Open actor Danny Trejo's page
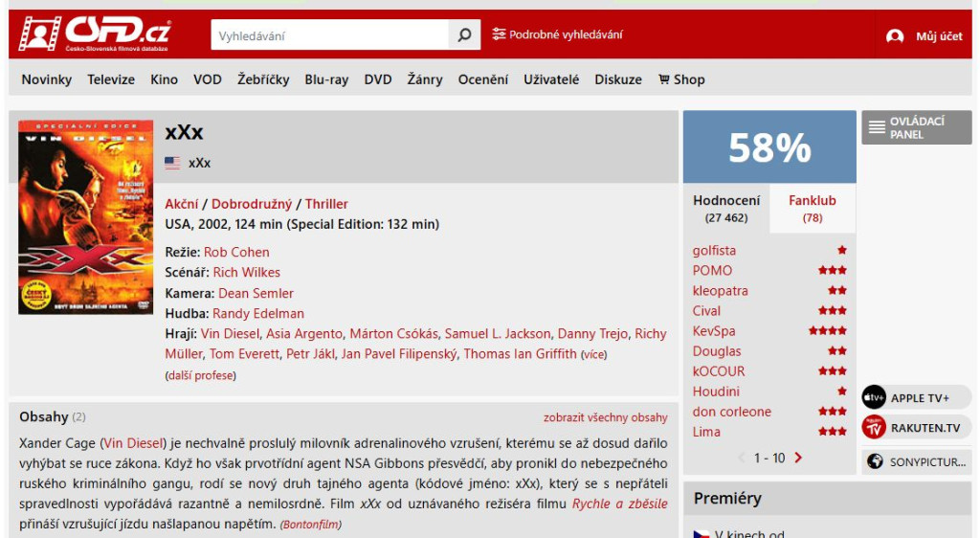The image size is (980, 538). pos(592,333)
